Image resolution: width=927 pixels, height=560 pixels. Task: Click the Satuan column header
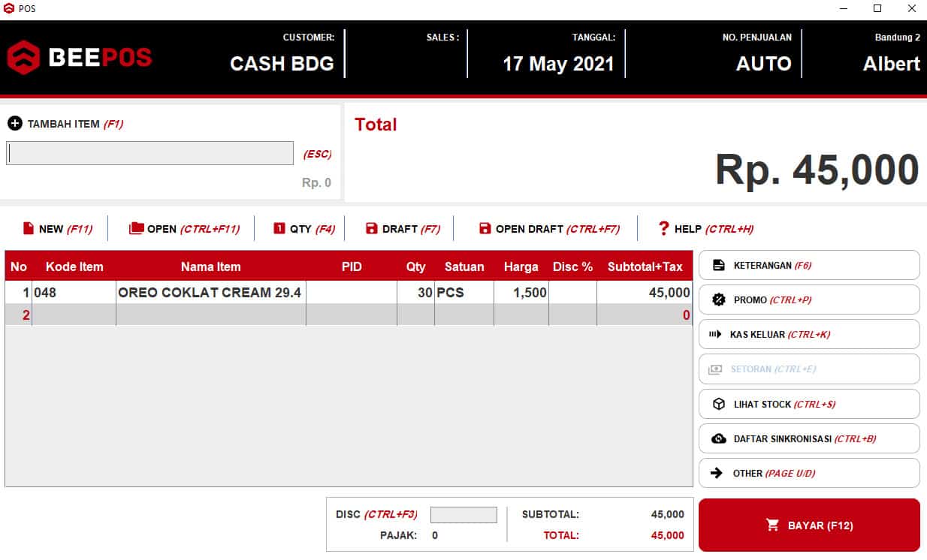464,266
